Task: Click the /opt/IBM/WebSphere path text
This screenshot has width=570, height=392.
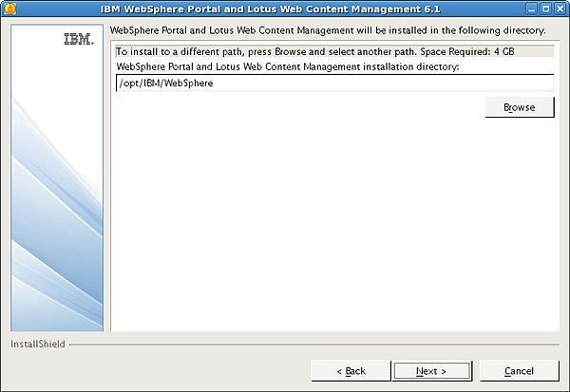Action: tap(166, 84)
